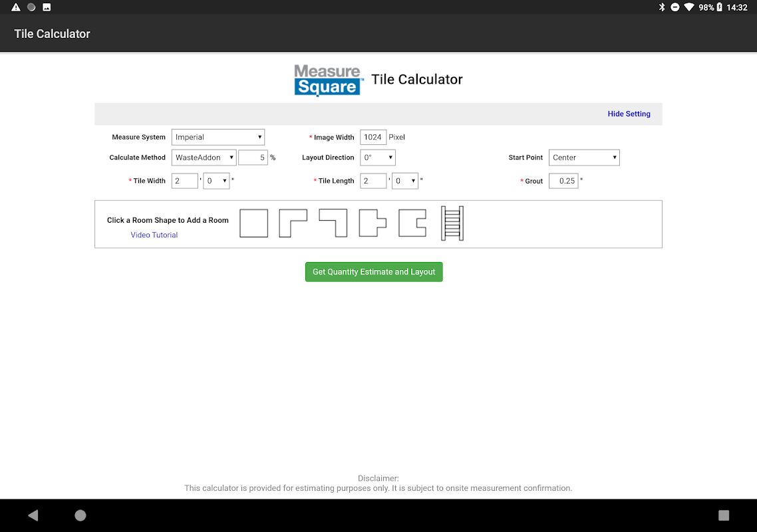Tap the Android home circle icon
The image size is (757, 532).
point(80,515)
